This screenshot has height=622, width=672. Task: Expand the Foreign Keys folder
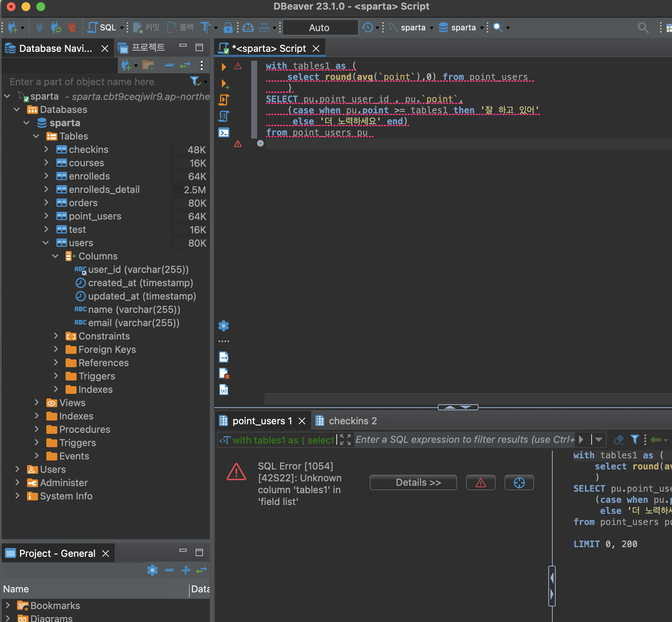tap(56, 349)
